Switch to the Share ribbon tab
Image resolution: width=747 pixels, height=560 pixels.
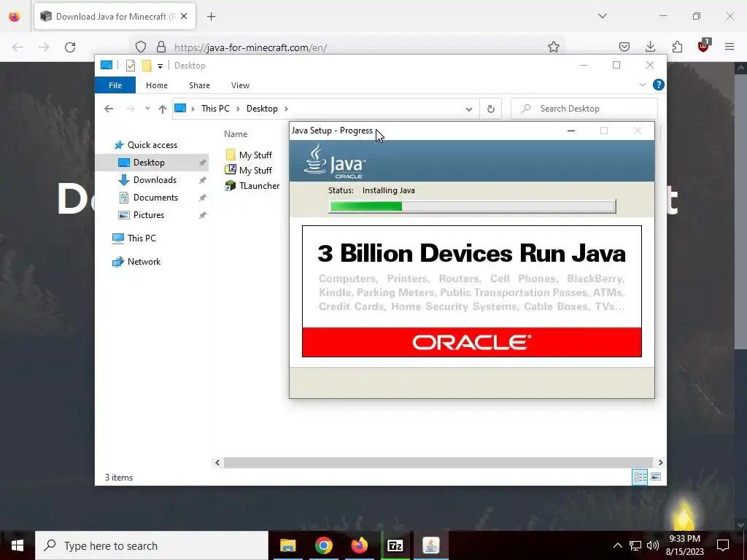tap(199, 85)
